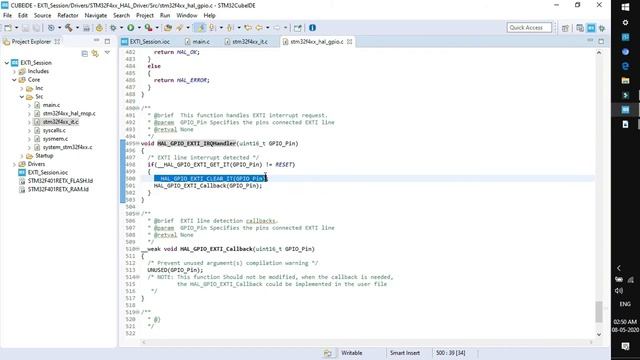The image size is (640, 360).
Task: Fold the HAL_GPIO_EXTI_IRQHandler function at line 495
Action: (138, 144)
